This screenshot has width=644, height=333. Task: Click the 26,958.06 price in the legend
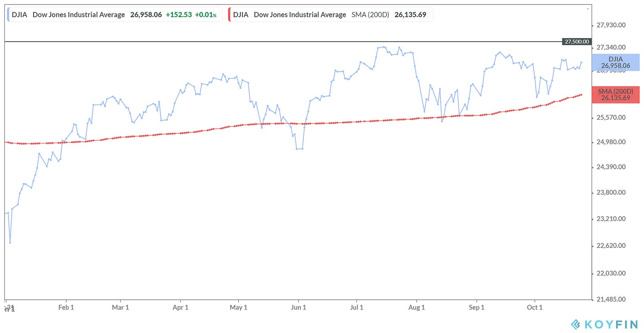[146, 15]
